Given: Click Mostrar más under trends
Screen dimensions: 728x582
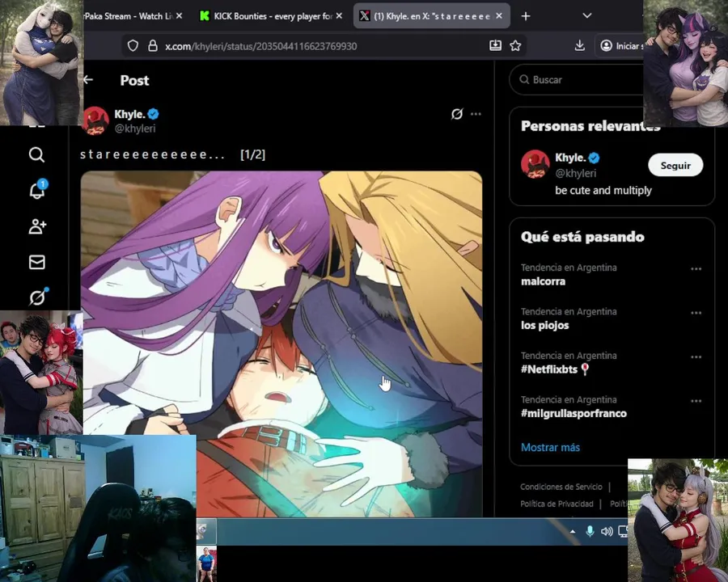Looking at the screenshot, I should pyautogui.click(x=550, y=447).
